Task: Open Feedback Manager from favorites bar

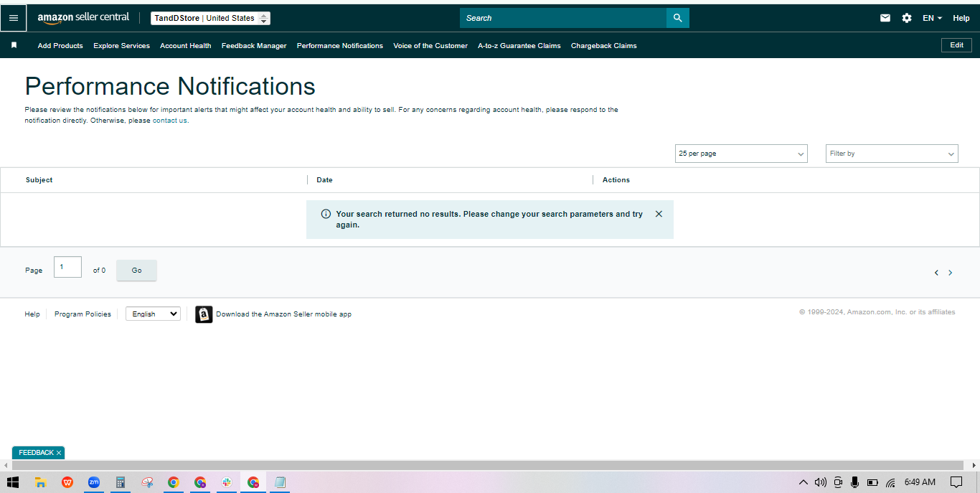Action: click(x=254, y=45)
